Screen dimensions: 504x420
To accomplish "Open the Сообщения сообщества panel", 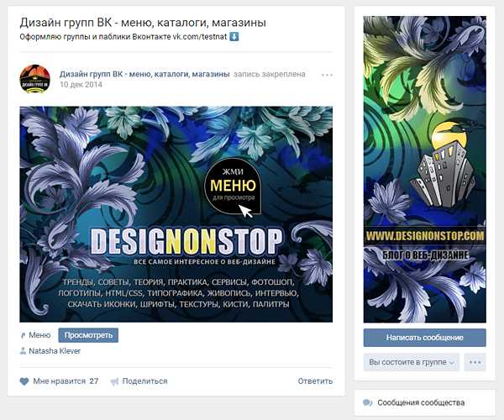I will tap(424, 402).
